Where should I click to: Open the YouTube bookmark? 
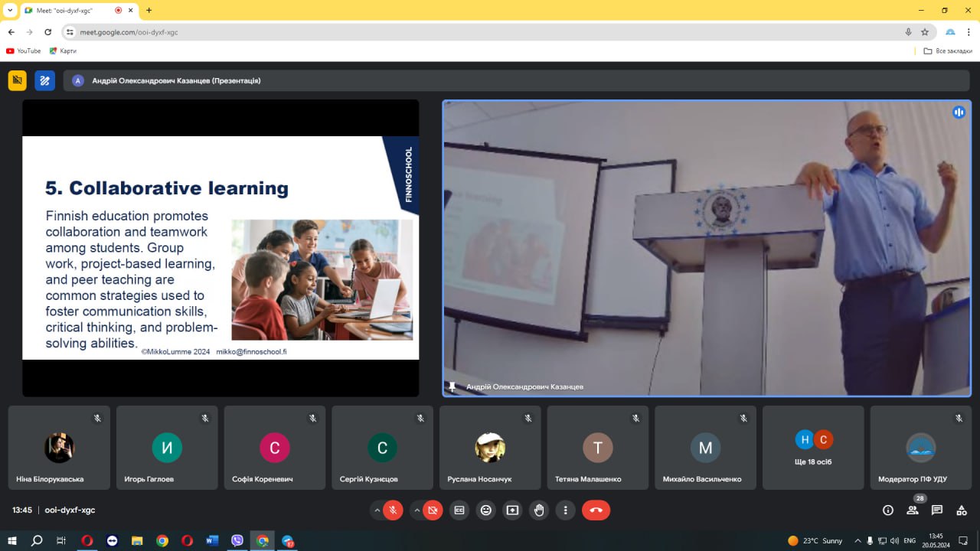pos(24,51)
